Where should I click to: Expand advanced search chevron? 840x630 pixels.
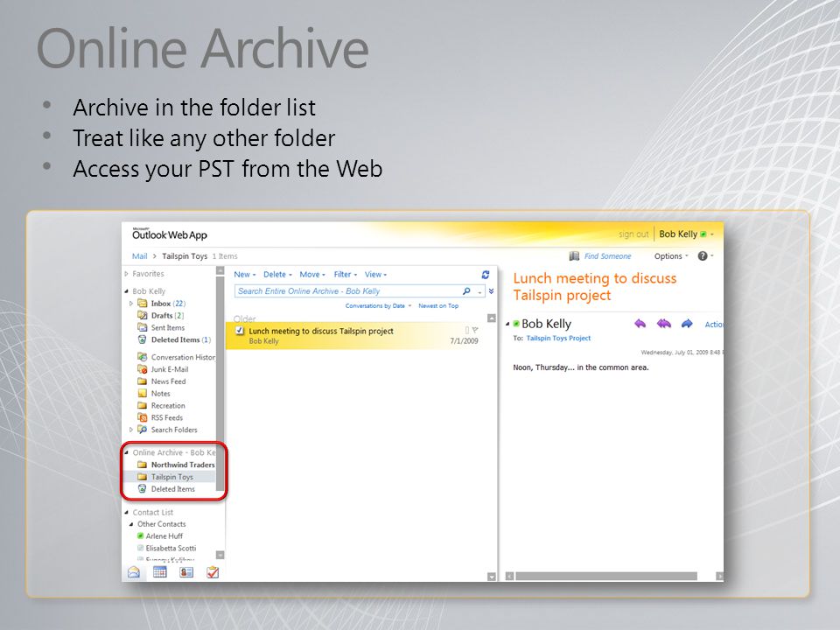[x=491, y=290]
